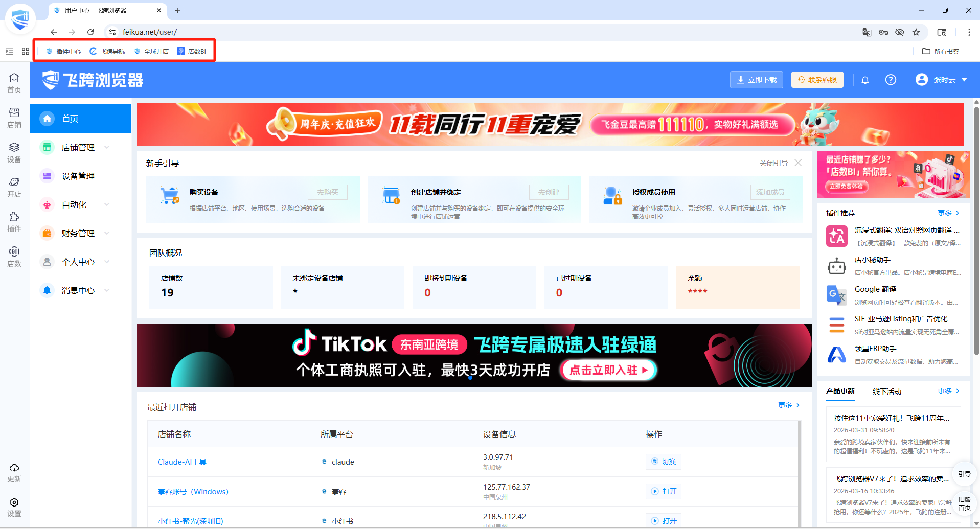This screenshot has width=980, height=529.
Task: Open the 领星ERP助手 plugin icon
Action: [837, 355]
